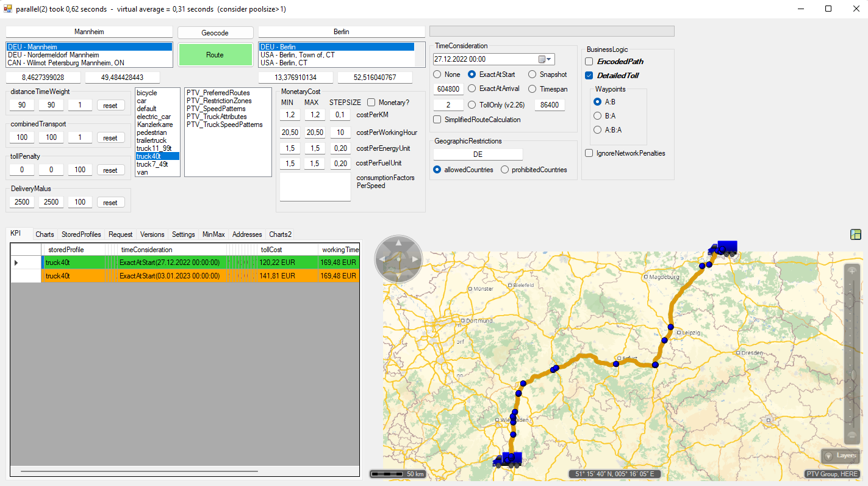Click the Geocode button
This screenshot has height=486, width=868.
(x=215, y=33)
